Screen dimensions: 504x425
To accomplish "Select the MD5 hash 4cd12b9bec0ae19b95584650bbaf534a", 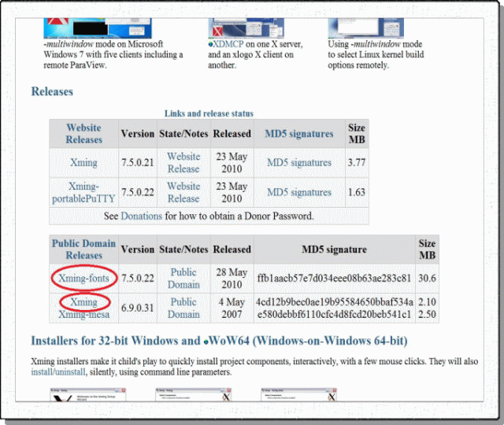I will [334, 302].
